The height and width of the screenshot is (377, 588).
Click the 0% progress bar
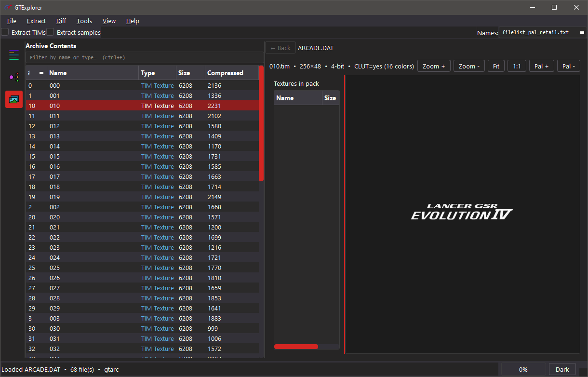[x=523, y=369]
